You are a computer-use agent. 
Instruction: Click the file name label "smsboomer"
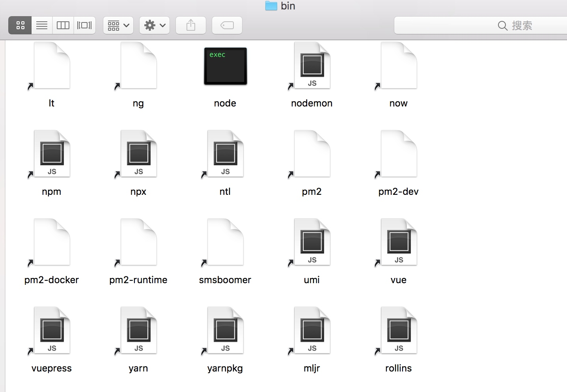coord(225,280)
